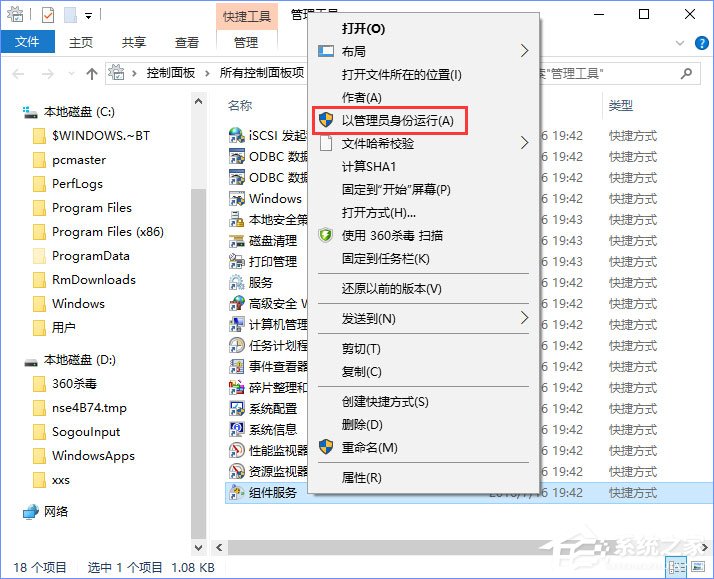The height and width of the screenshot is (579, 714).
Task: Click the 系统信息 icon
Action: (x=237, y=429)
